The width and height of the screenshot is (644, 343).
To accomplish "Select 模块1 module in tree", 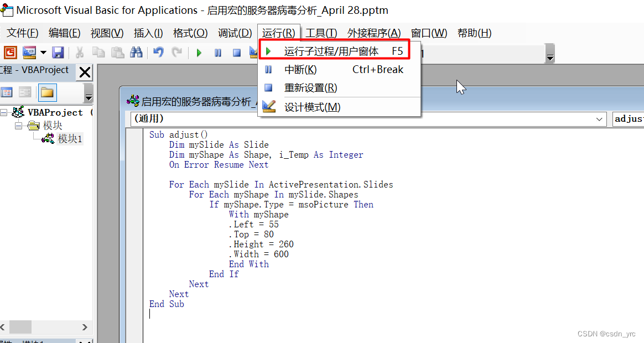I will [x=70, y=139].
